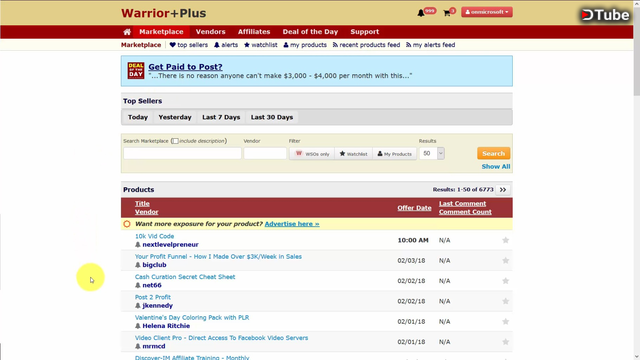Open the my alerts feed link

[x=430, y=45]
